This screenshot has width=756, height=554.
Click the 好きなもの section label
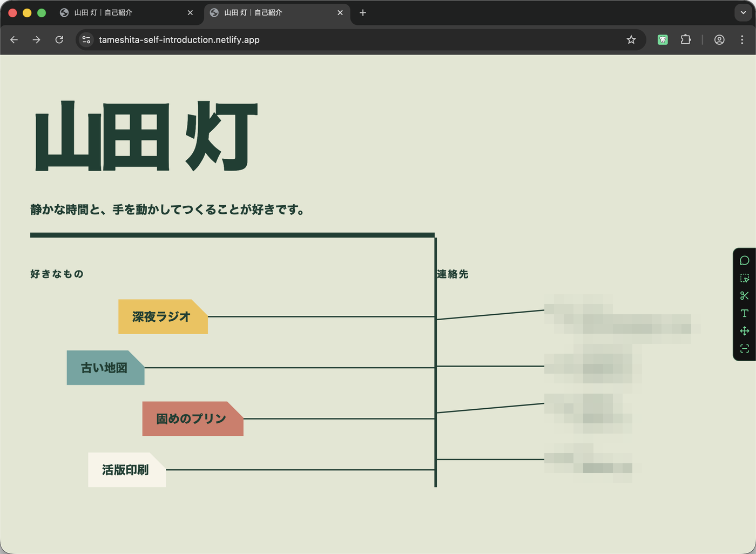[57, 274]
